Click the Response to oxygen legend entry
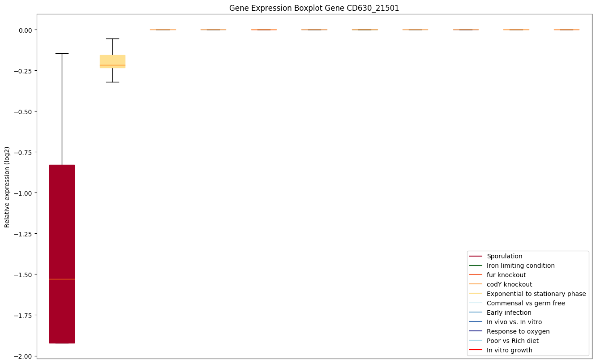The image size is (596, 364). click(518, 331)
